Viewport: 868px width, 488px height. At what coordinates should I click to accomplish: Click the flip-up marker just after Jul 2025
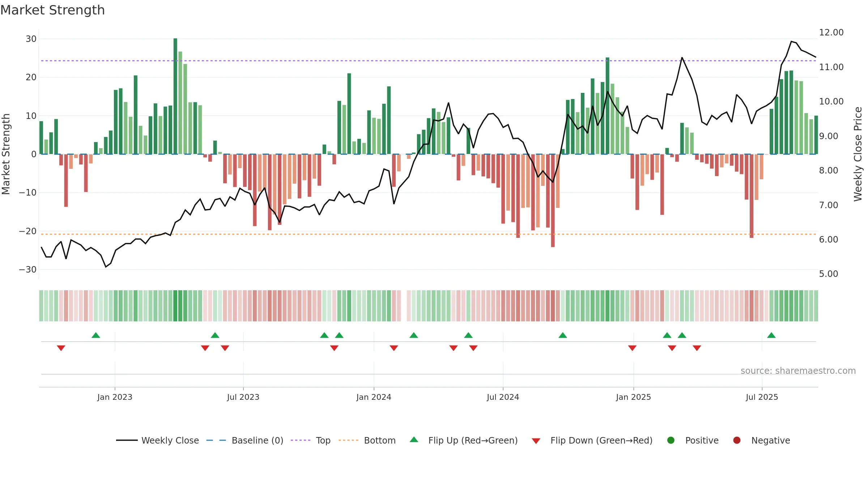[x=771, y=335]
